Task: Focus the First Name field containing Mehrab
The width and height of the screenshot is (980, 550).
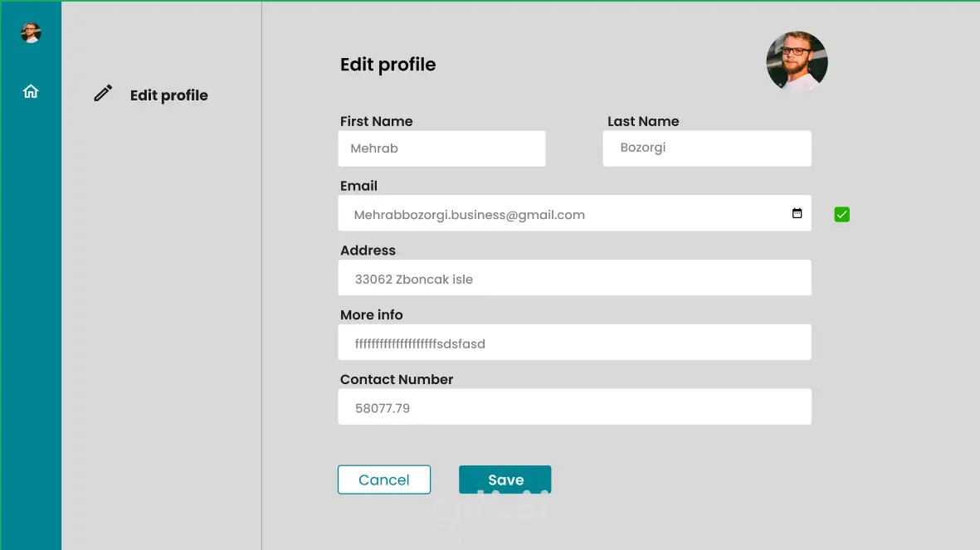Action: 441,148
